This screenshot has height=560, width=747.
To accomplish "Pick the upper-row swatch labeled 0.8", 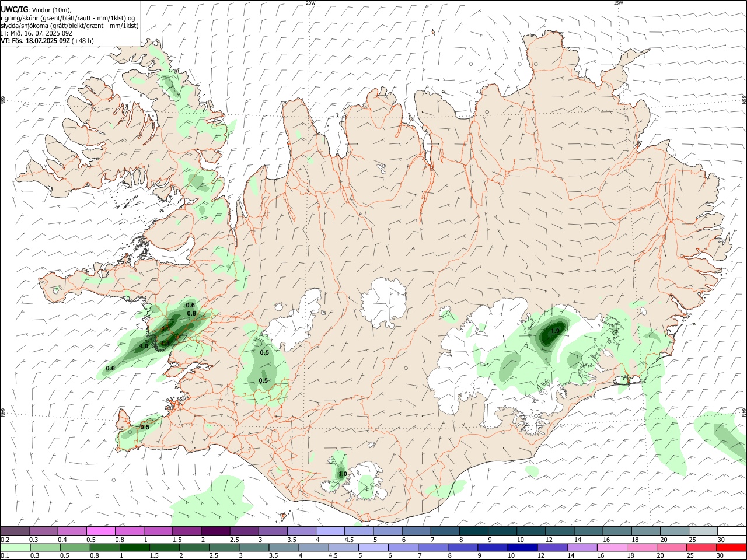I will click(130, 531).
